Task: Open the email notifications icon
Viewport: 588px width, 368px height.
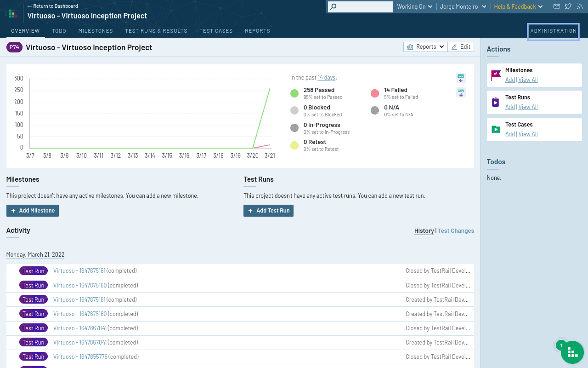Action: (556, 7)
